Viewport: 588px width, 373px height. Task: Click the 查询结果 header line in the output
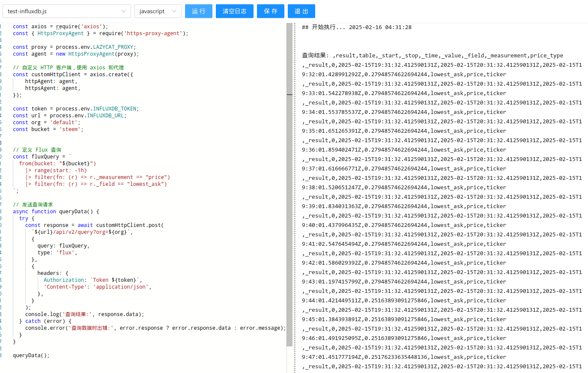click(432, 56)
